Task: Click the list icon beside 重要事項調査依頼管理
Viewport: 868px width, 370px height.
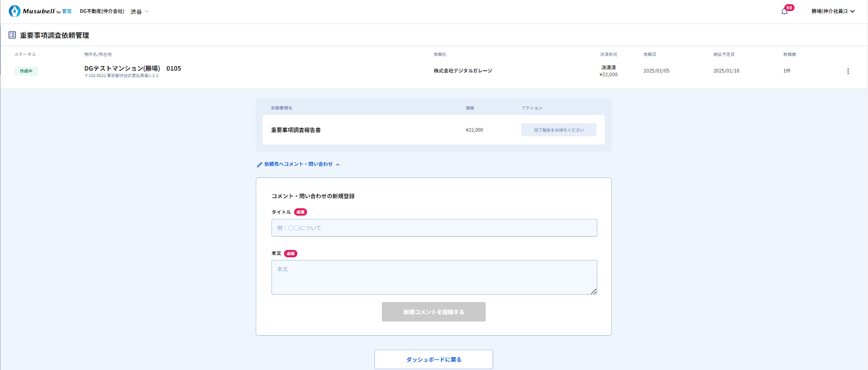Action: (x=12, y=35)
